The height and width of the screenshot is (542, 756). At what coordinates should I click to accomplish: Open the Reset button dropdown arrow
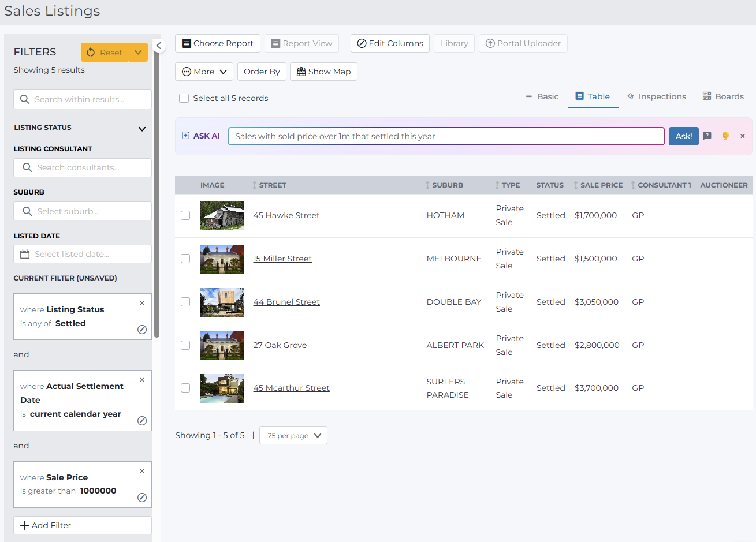[138, 52]
